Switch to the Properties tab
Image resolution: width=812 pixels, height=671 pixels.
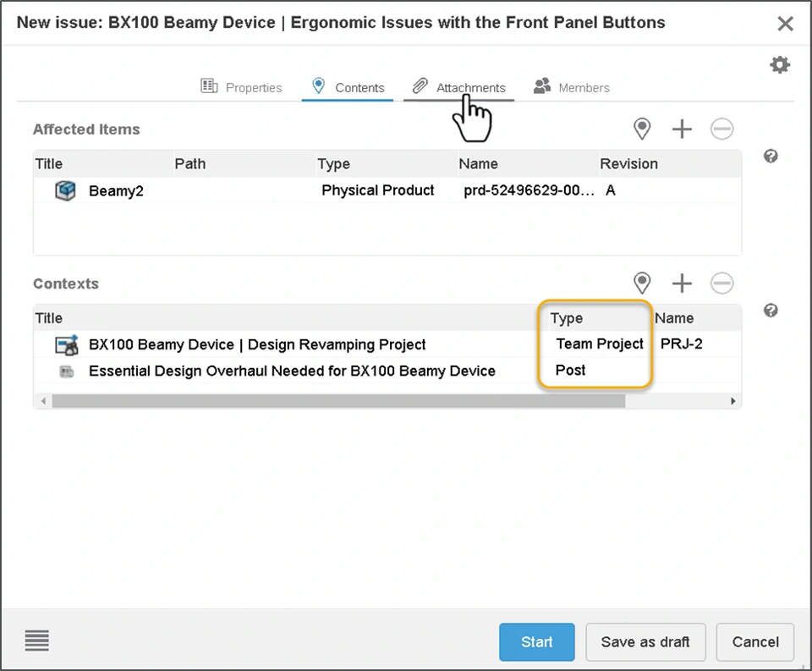pyautogui.click(x=242, y=87)
